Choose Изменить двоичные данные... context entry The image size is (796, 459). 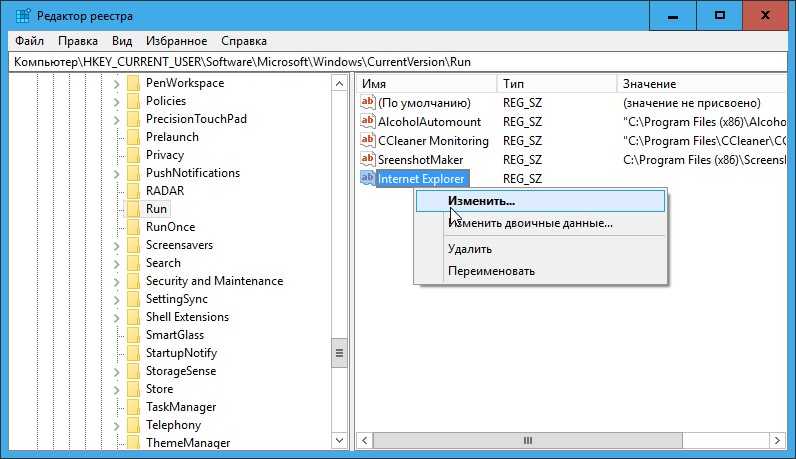(540, 223)
